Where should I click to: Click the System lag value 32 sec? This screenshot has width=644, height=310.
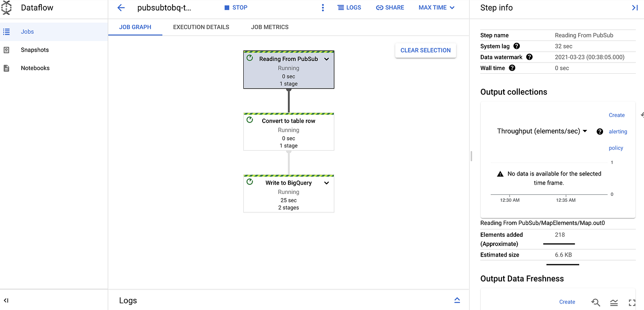(563, 46)
